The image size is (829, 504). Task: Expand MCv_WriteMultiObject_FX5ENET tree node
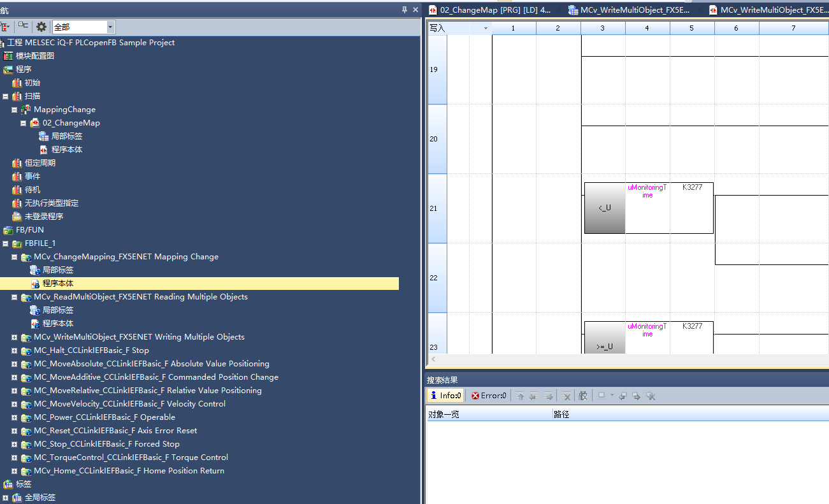click(x=15, y=337)
